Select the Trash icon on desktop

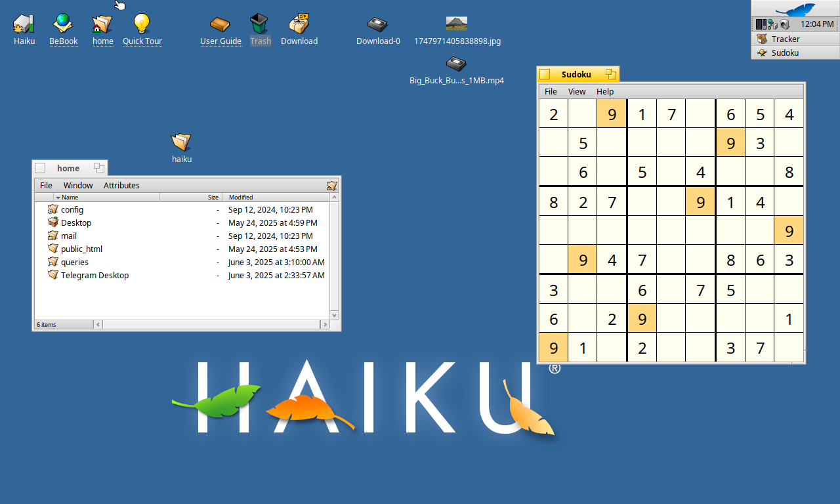point(260,24)
